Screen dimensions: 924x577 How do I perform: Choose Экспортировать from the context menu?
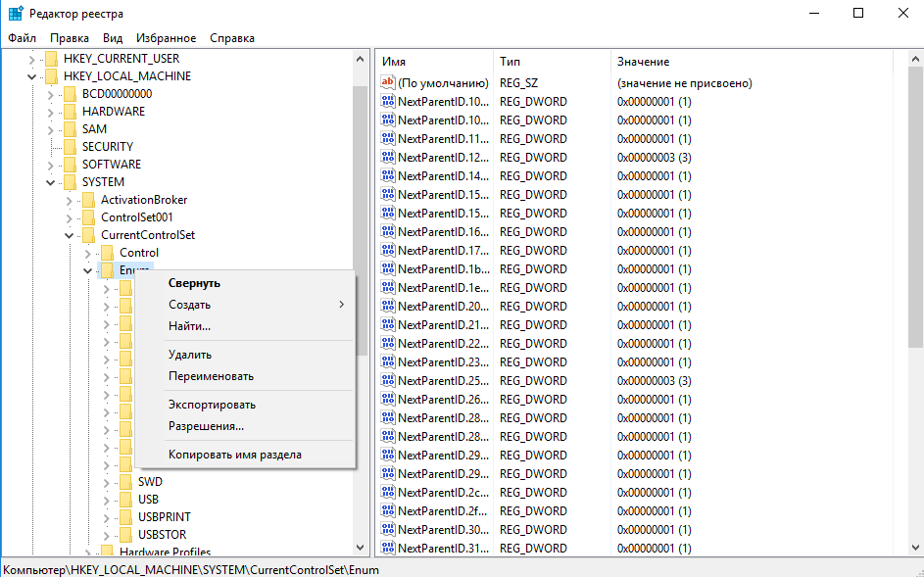click(x=212, y=405)
